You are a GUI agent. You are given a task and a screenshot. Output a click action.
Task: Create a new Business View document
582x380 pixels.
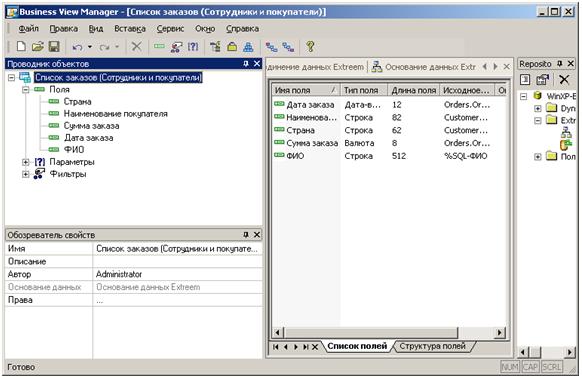pos(21,47)
